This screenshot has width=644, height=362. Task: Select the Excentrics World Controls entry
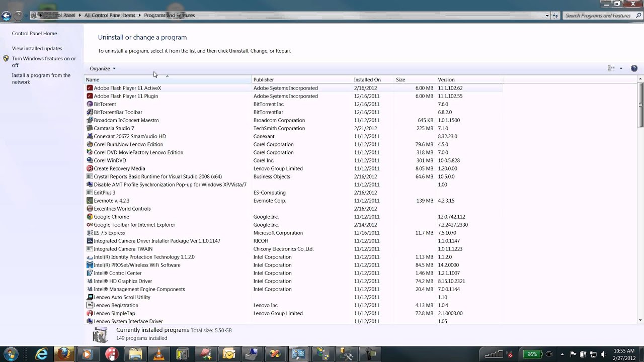click(x=293, y=209)
